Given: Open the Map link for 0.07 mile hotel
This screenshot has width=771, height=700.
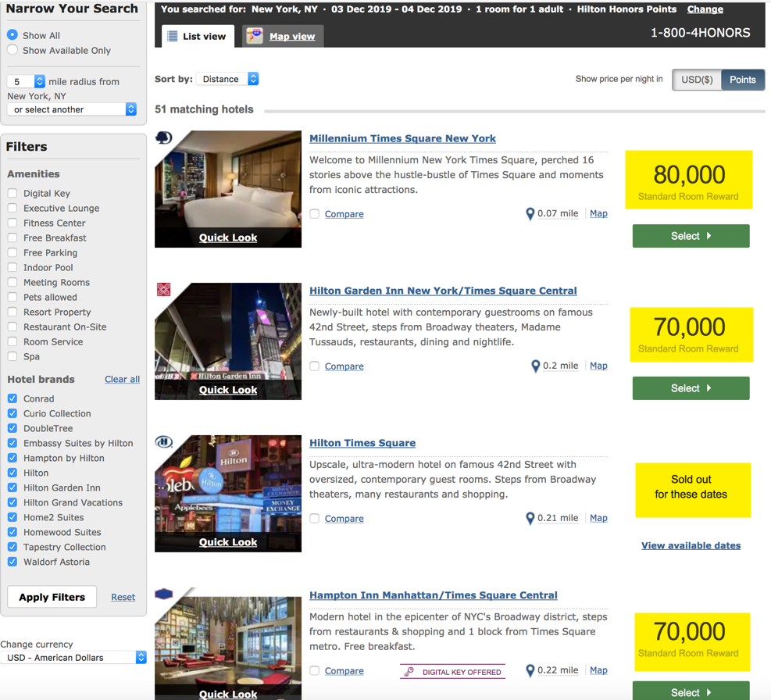Looking at the screenshot, I should (598, 213).
